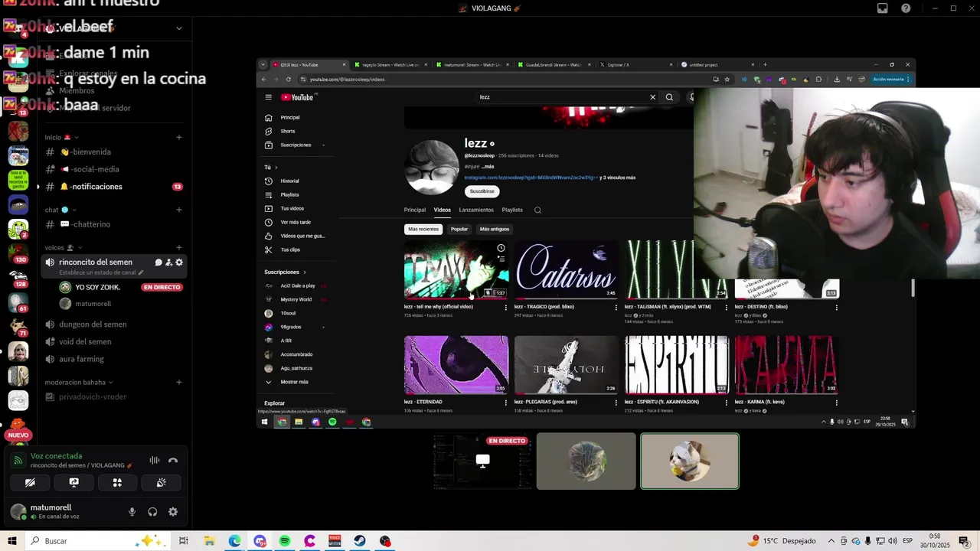Collapse the inicio channel category

point(57,138)
